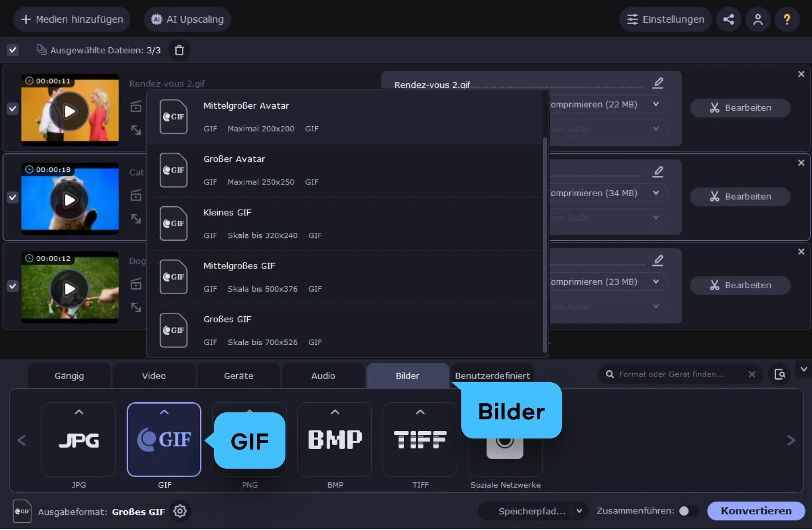Play the 00:00:18 cat video preview

click(x=70, y=200)
